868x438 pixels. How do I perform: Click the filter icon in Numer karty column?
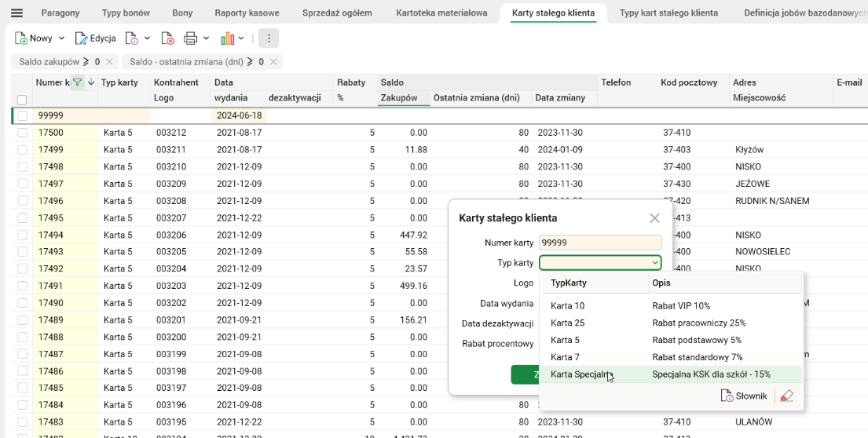pos(77,82)
